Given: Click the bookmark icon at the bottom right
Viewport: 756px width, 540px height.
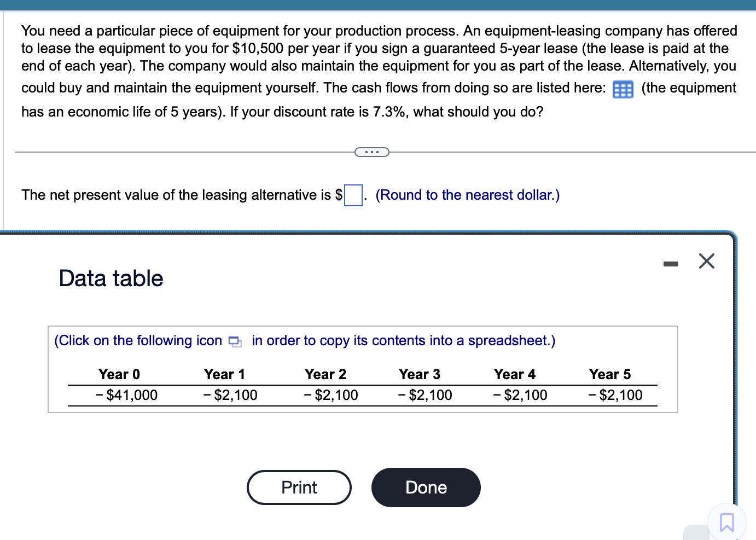Looking at the screenshot, I should 726,524.
